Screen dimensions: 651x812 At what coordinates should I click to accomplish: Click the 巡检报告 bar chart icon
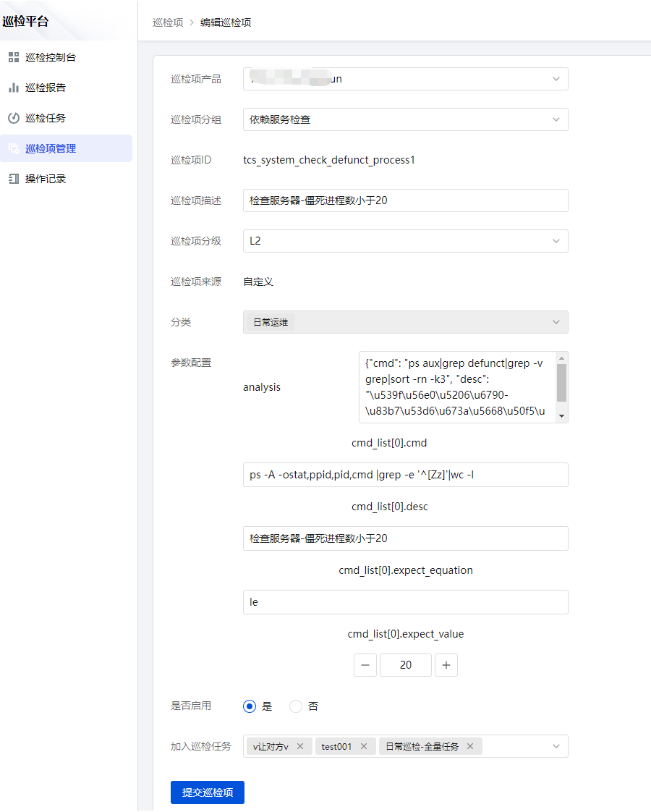coord(13,88)
